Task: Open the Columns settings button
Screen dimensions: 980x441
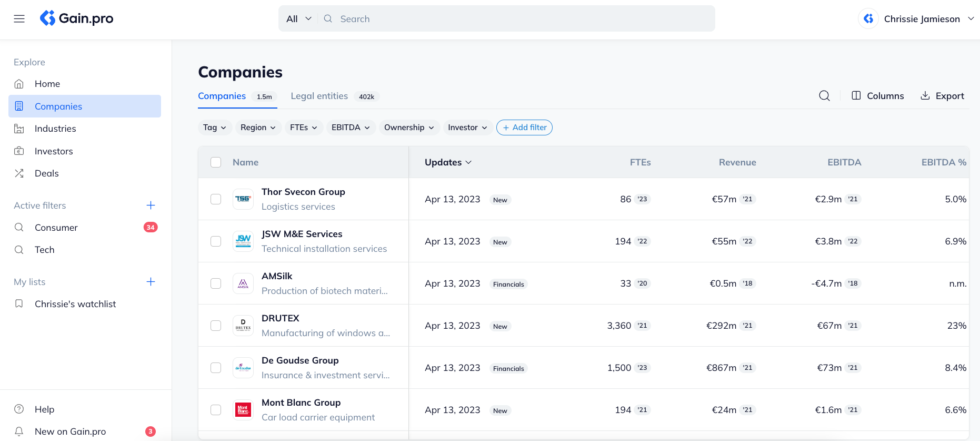Action: [x=878, y=96]
